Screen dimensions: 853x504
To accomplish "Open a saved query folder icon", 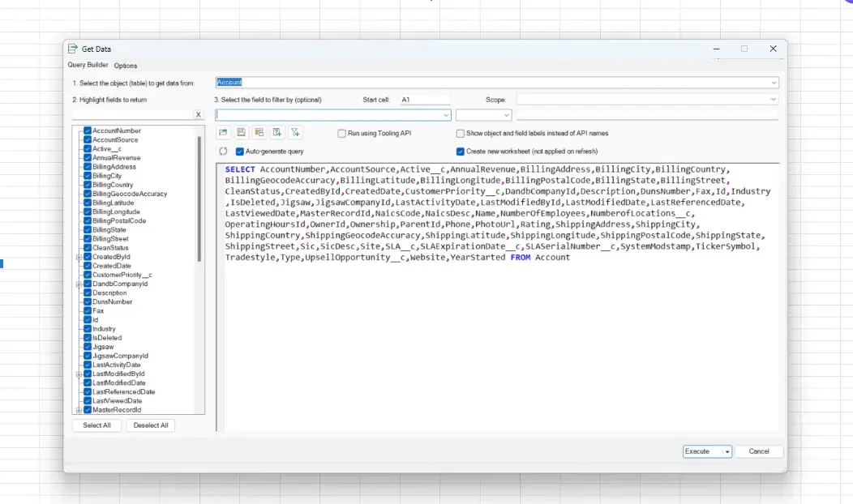I will pos(223,132).
